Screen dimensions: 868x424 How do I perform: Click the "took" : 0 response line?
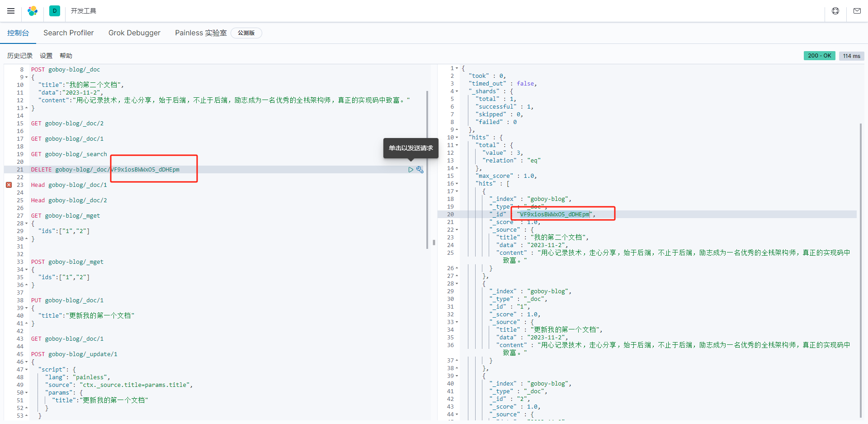tap(487, 76)
